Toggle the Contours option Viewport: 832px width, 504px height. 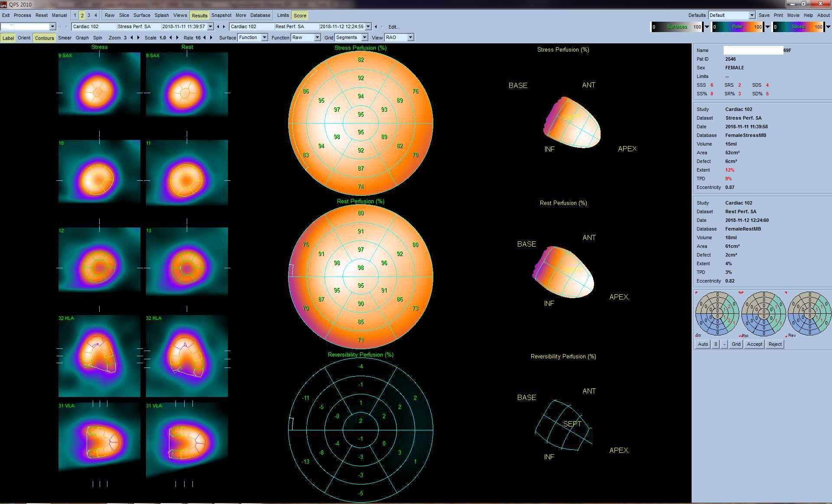44,38
